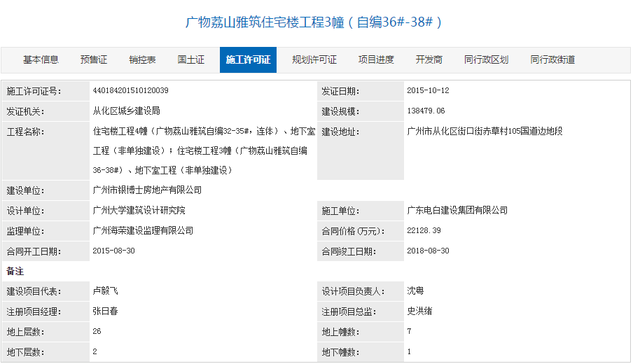
Task: Switch to the 规划许可证 tab
Action: [x=314, y=59]
